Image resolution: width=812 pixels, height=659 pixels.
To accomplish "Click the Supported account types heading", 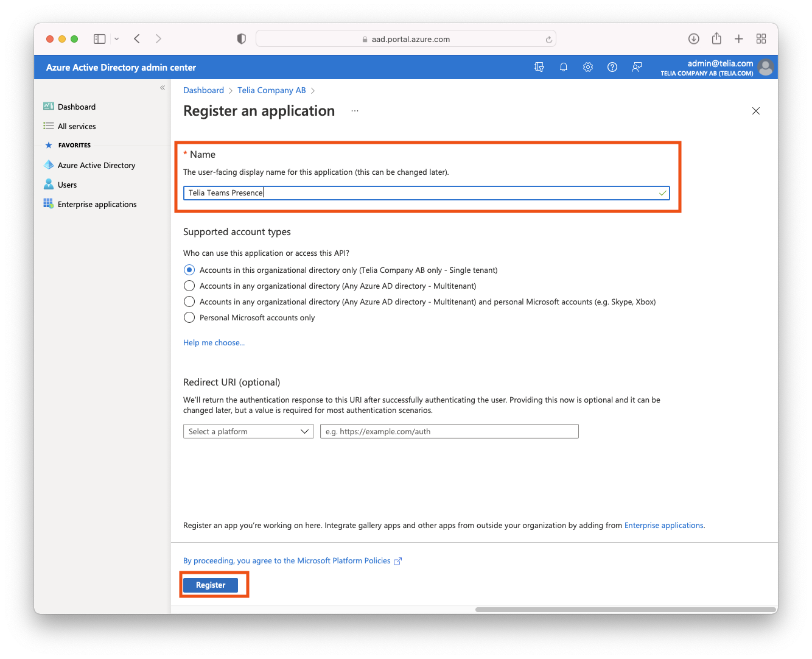I will pos(237,232).
